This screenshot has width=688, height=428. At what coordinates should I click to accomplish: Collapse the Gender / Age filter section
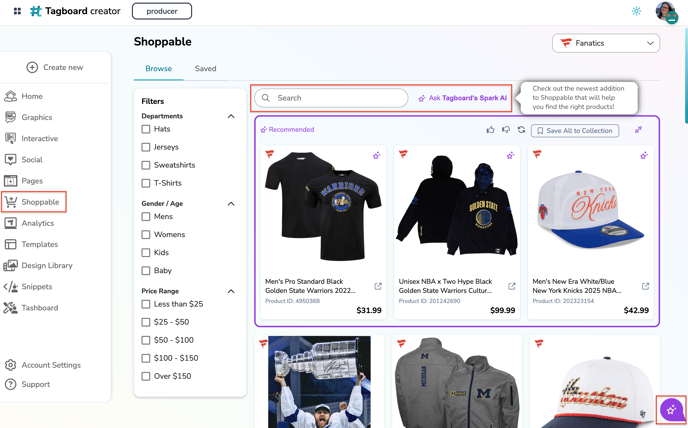click(231, 203)
